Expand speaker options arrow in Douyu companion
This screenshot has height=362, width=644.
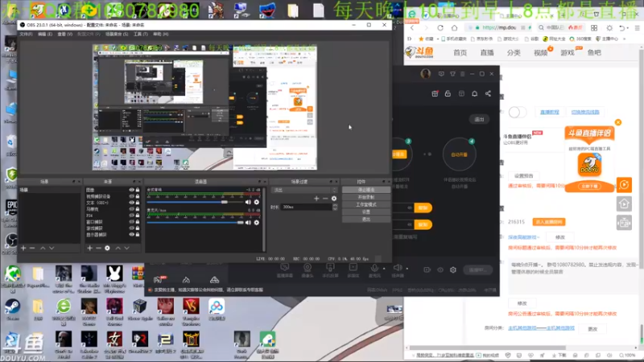(407, 269)
